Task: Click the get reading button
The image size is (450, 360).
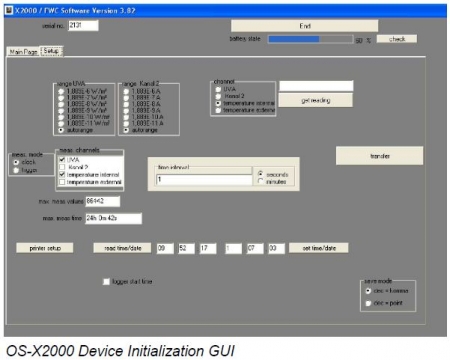Action: point(315,100)
